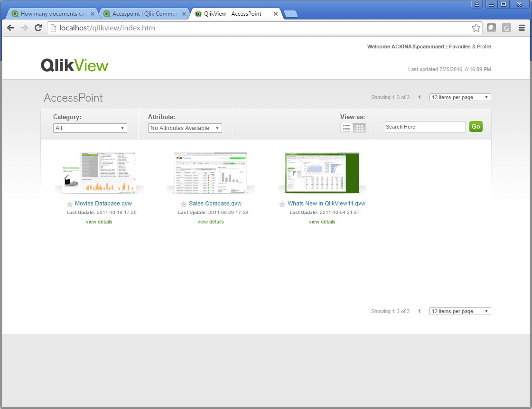Click 'Welcome ACKINAS\pcammaert' text
532x409 pixels.
point(406,46)
